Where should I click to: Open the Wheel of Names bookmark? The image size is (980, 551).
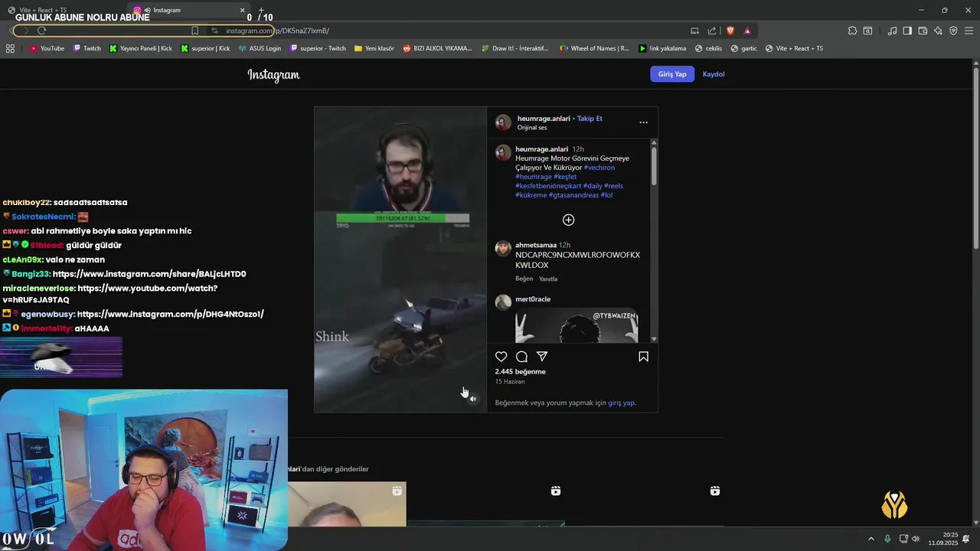pyautogui.click(x=594, y=48)
